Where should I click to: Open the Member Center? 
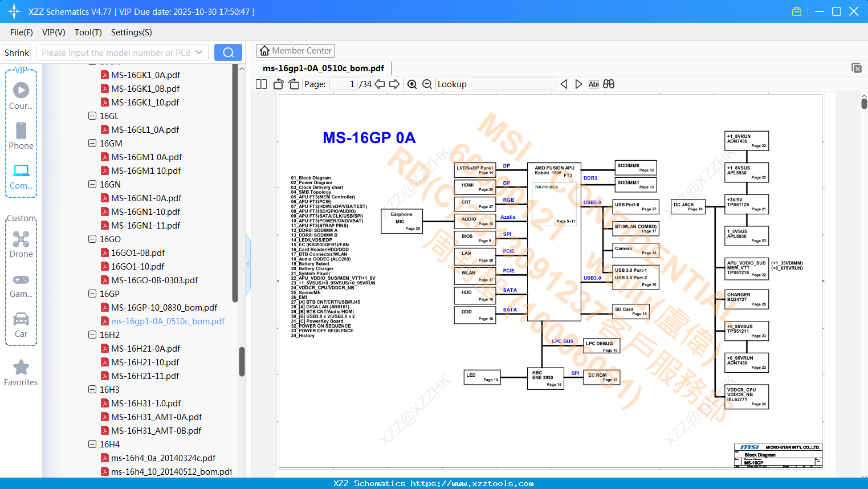coord(295,51)
